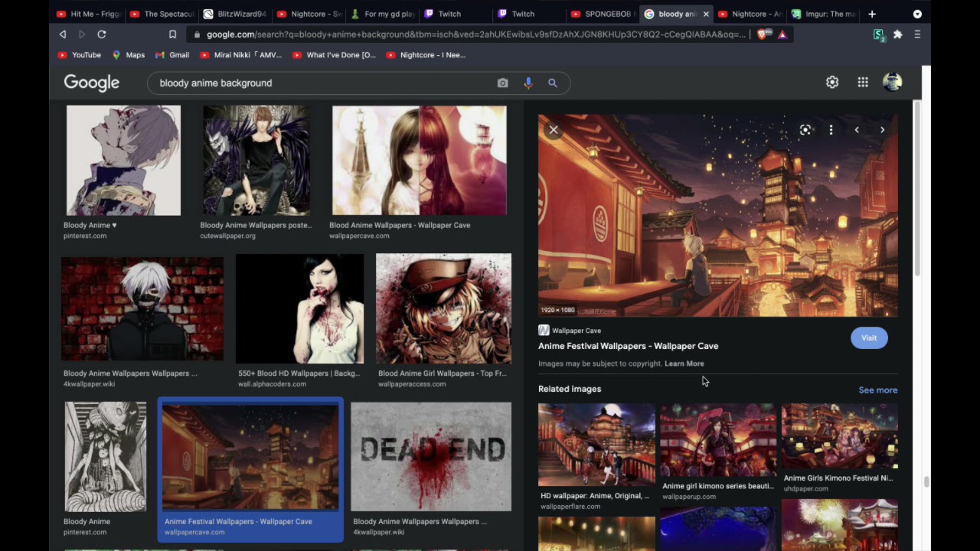Click the Visit button

coord(869,337)
